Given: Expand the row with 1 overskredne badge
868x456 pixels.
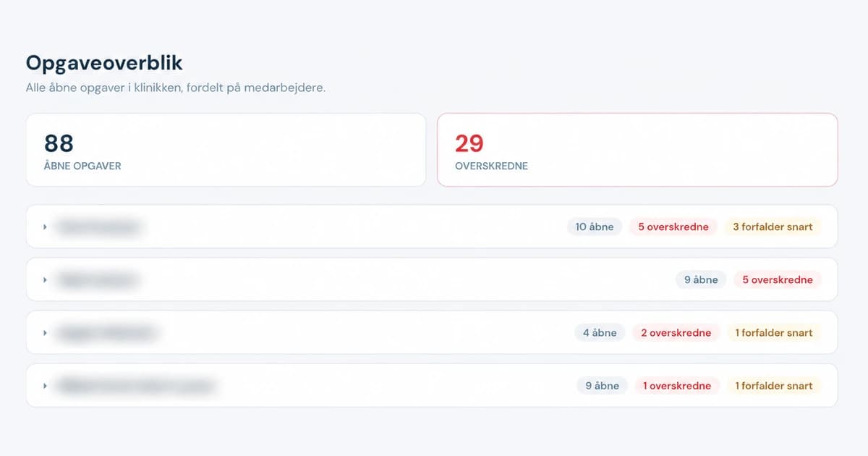Looking at the screenshot, I should (432, 386).
